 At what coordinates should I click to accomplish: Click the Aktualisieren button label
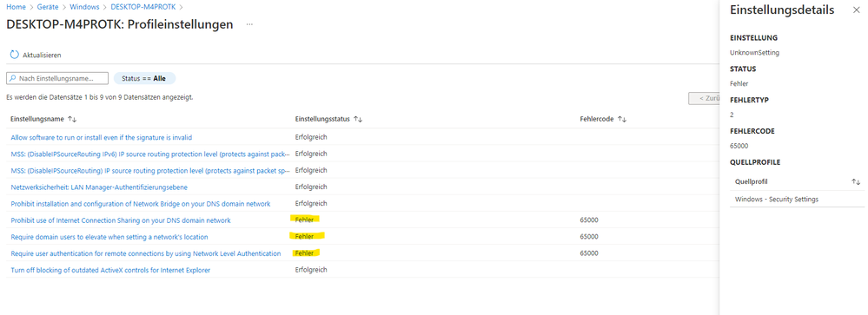[42, 56]
